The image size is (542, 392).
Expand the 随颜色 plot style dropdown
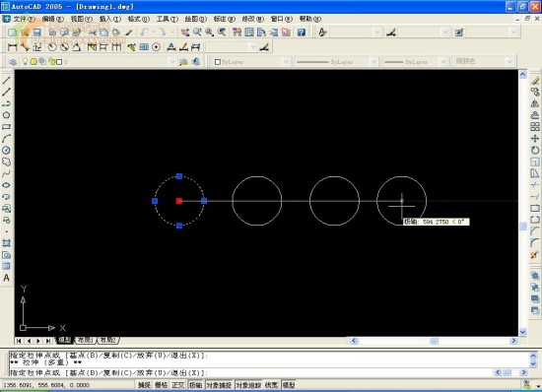(x=509, y=62)
